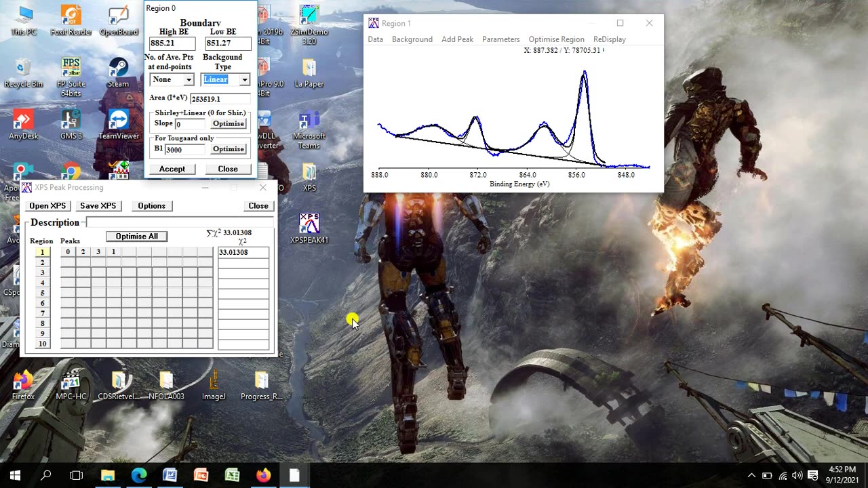The width and height of the screenshot is (868, 488).
Task: Open Microsoft Edge from the taskbar
Action: click(x=139, y=476)
